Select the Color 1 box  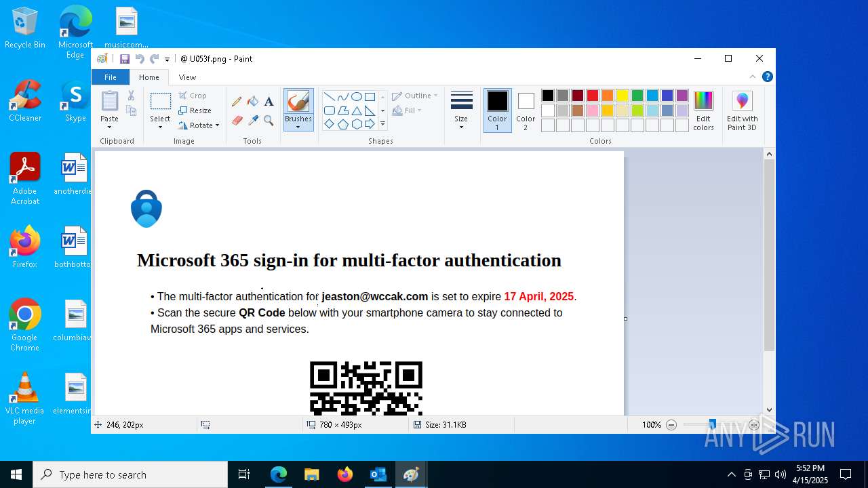[497, 110]
